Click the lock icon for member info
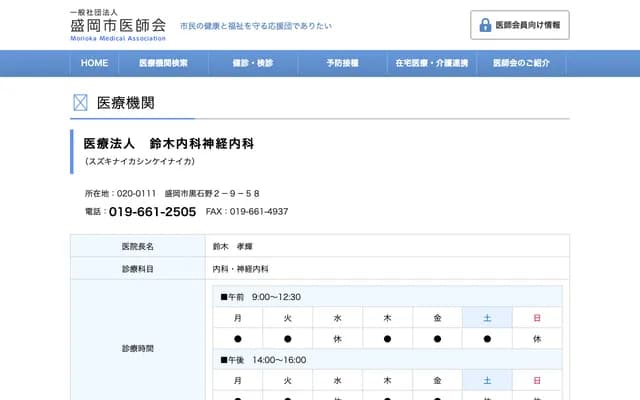This screenshot has width=640, height=400. coord(485,25)
